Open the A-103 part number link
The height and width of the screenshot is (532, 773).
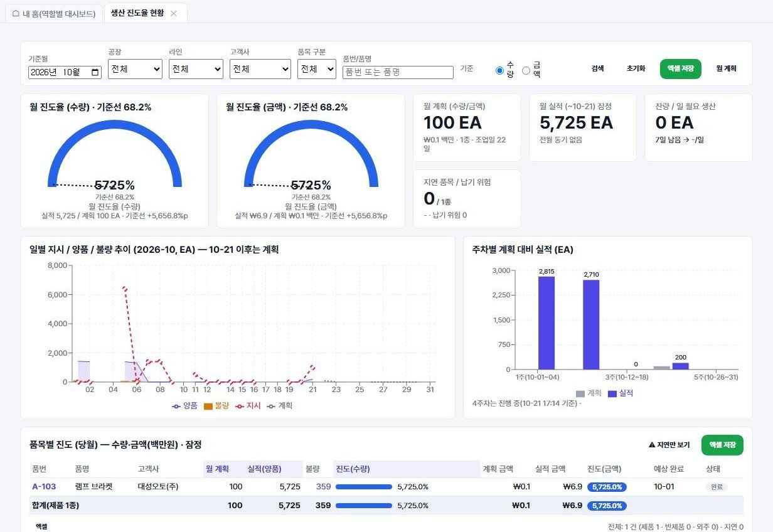click(44, 486)
